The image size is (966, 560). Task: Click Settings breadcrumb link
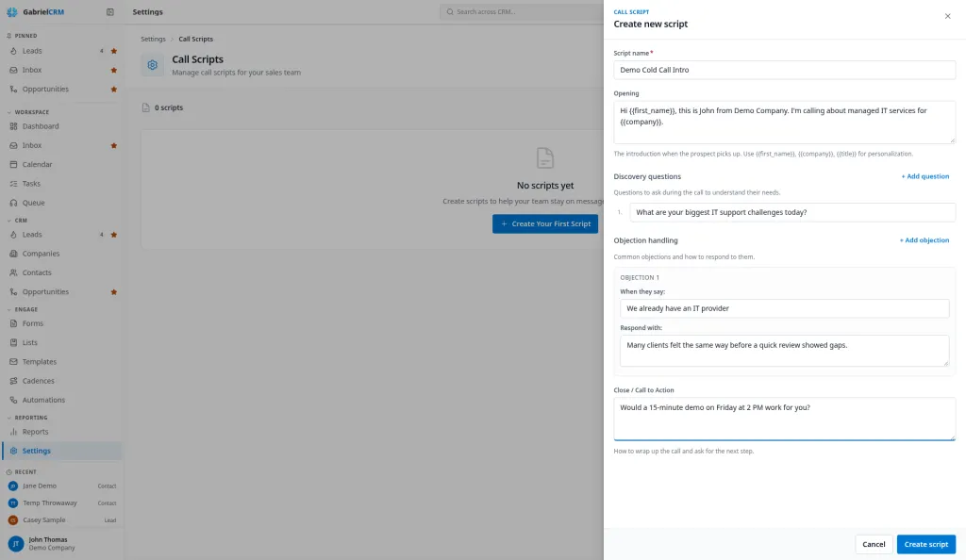(153, 39)
